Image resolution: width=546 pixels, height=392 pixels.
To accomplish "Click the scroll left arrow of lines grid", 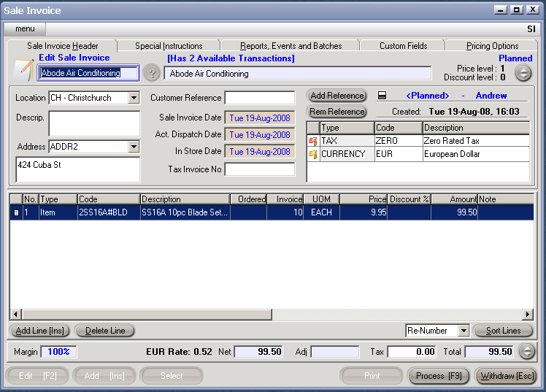I will coord(15,315).
